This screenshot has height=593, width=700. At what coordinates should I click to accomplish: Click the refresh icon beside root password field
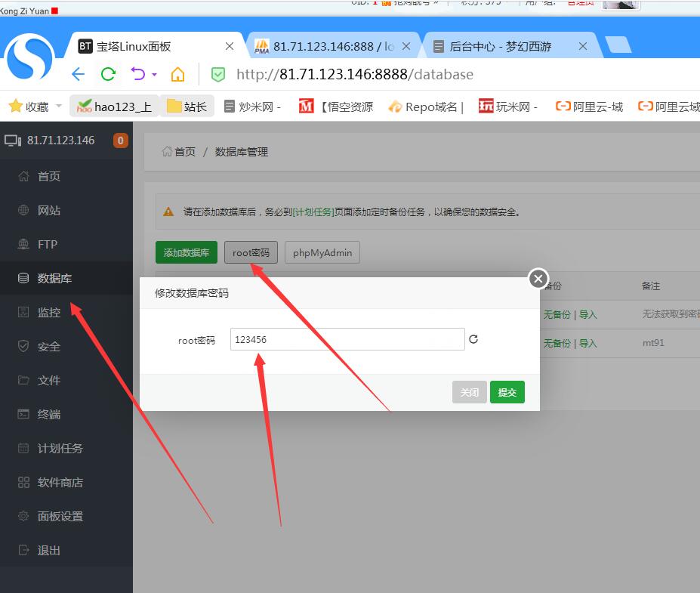(x=473, y=339)
